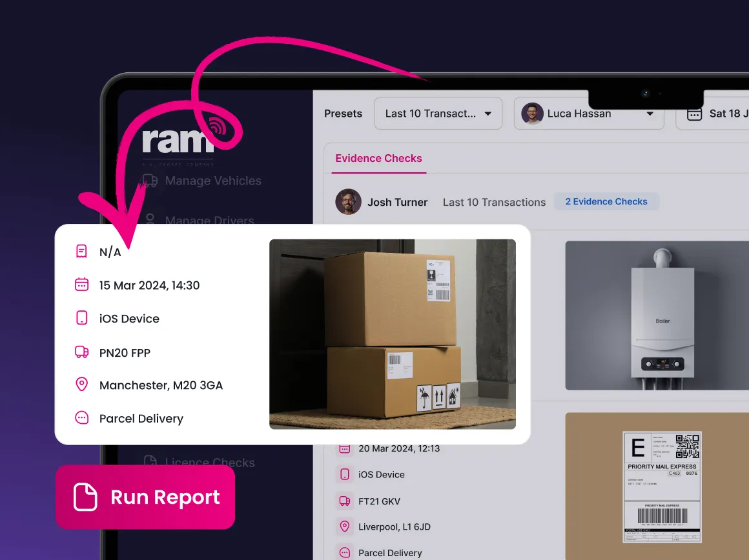
Task: Switch to the Evidence Checks tab
Action: pyautogui.click(x=378, y=159)
